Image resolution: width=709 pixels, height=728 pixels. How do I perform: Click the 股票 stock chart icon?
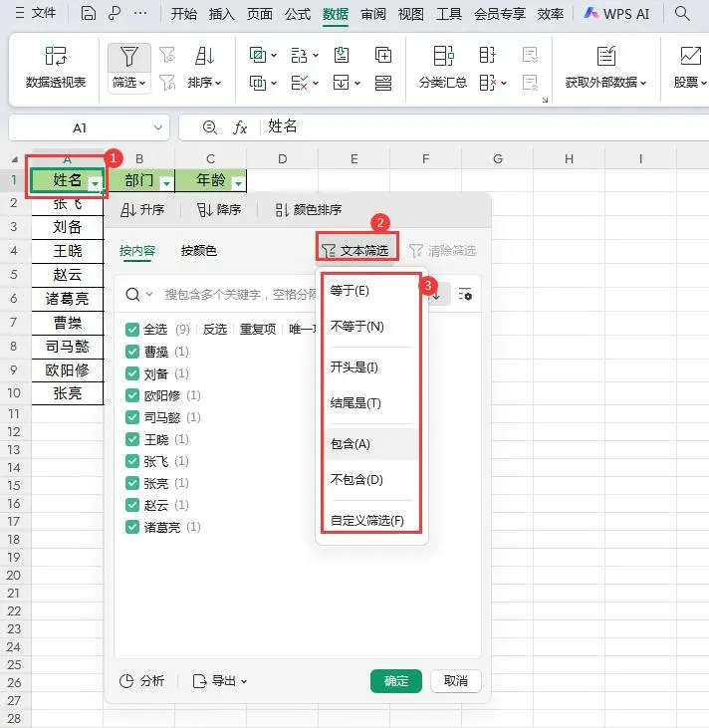coord(690,56)
